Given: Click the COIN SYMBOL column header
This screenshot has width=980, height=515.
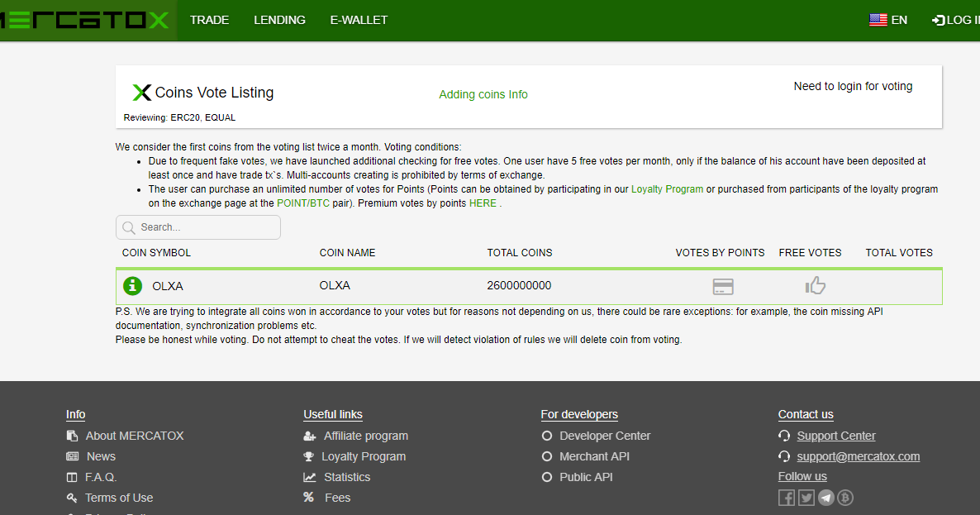Looking at the screenshot, I should [156, 253].
